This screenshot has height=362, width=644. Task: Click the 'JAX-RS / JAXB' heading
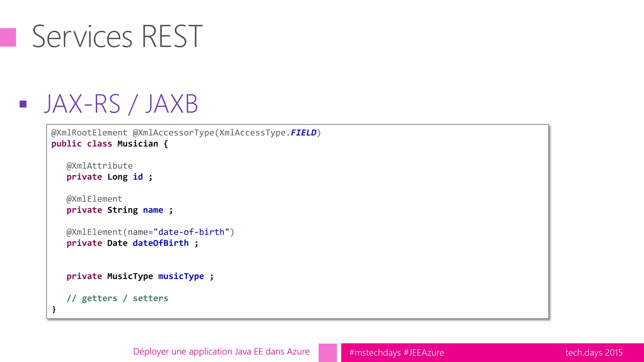(x=121, y=104)
